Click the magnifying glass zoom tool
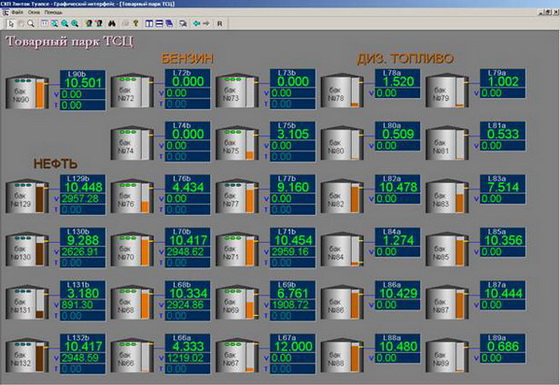The image size is (560, 385). [31, 24]
